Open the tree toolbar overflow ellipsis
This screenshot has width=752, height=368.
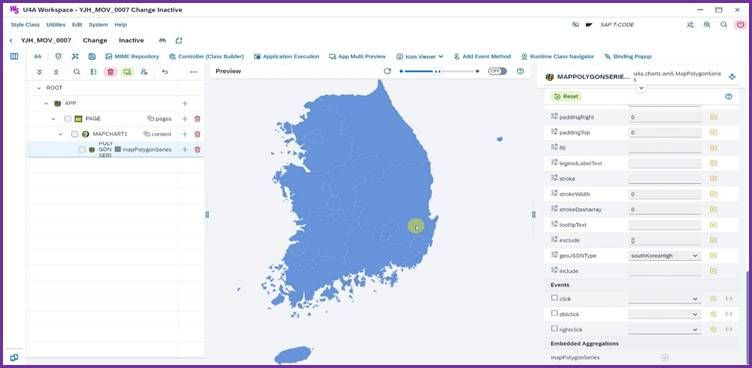[x=194, y=71]
